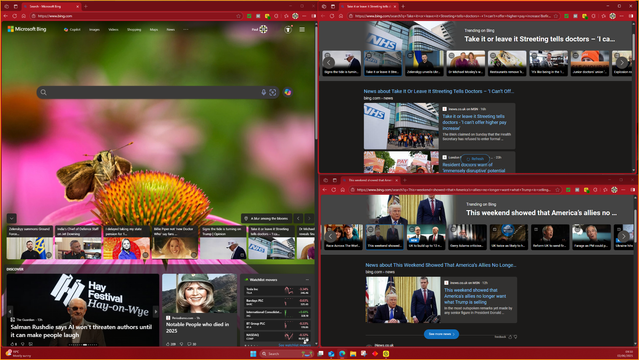
Task: Open the Images tab on Bing home
Action: [94, 29]
